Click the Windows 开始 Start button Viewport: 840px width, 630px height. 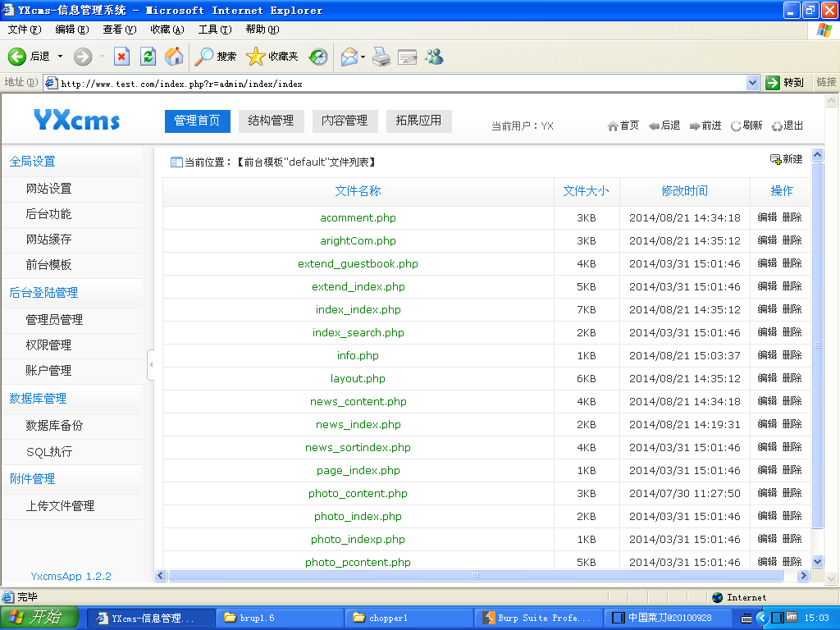39,618
